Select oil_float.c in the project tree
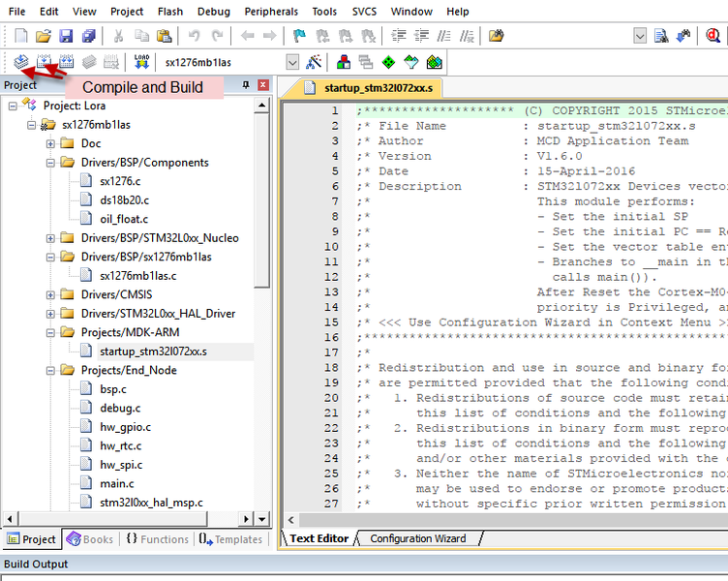 (124, 219)
